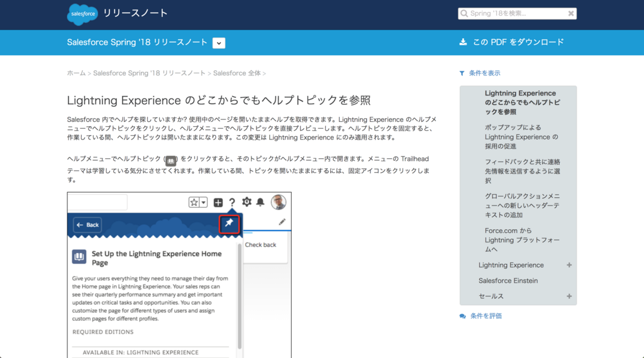Click この PDF をダウンロード link
Screen dimensions: 644x358
[x=518, y=42]
